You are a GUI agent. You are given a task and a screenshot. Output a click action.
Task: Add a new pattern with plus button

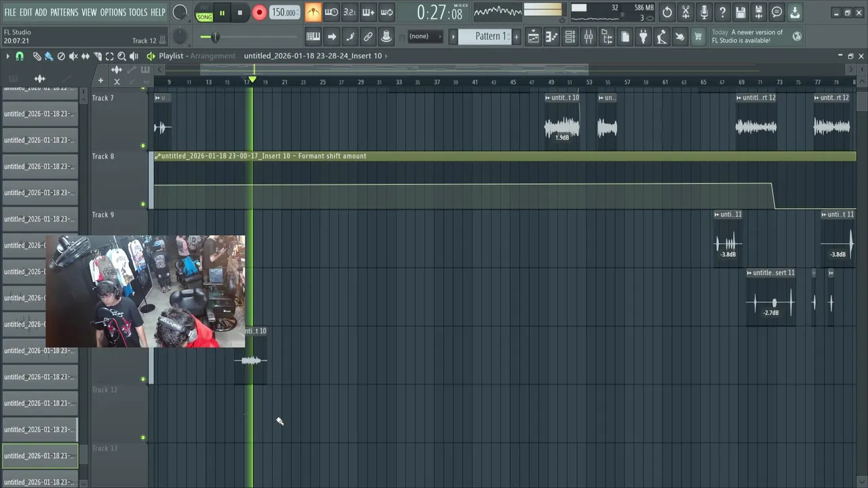coord(516,37)
